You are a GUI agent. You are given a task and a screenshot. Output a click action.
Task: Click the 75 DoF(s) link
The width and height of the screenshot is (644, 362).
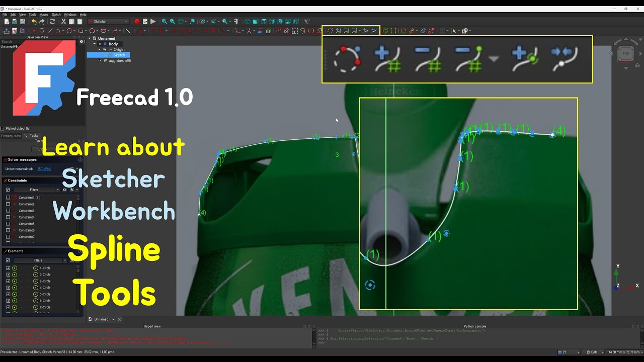pos(44,169)
